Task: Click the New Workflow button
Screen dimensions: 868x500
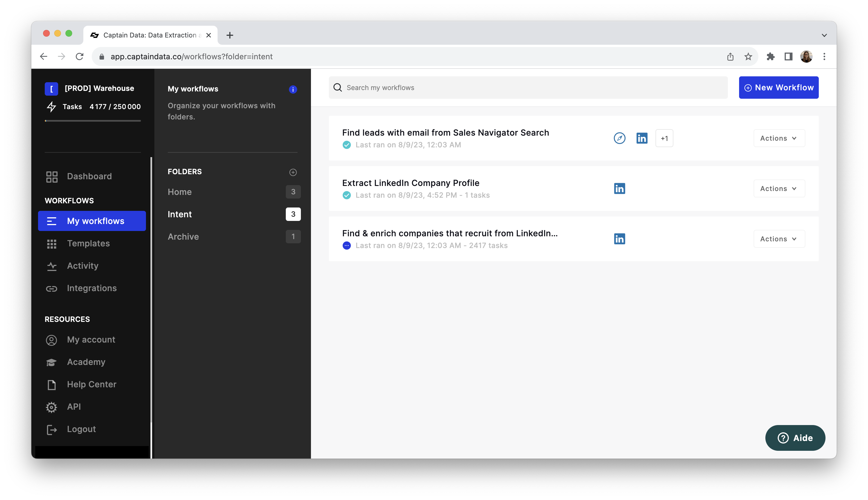Action: coord(779,88)
